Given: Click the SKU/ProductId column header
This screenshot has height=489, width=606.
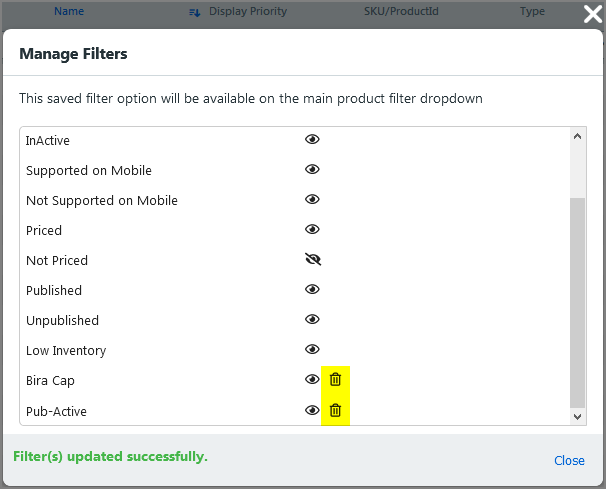Looking at the screenshot, I should tap(401, 12).
